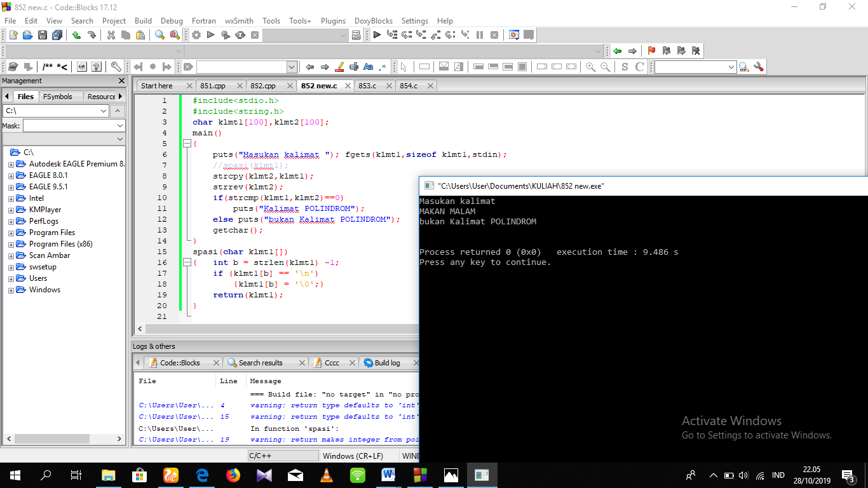Open VLC media player from taskbar
Viewport: 868px width, 488px height.
327,475
